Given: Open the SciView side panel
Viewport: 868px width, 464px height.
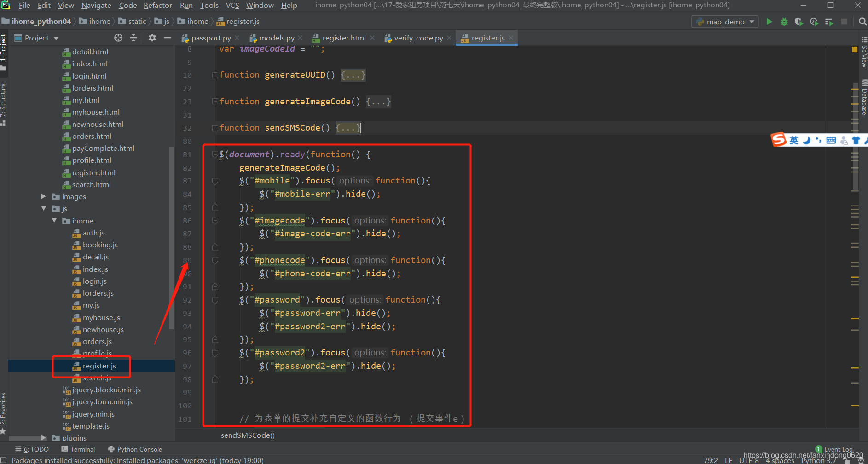Looking at the screenshot, I should (864, 52).
